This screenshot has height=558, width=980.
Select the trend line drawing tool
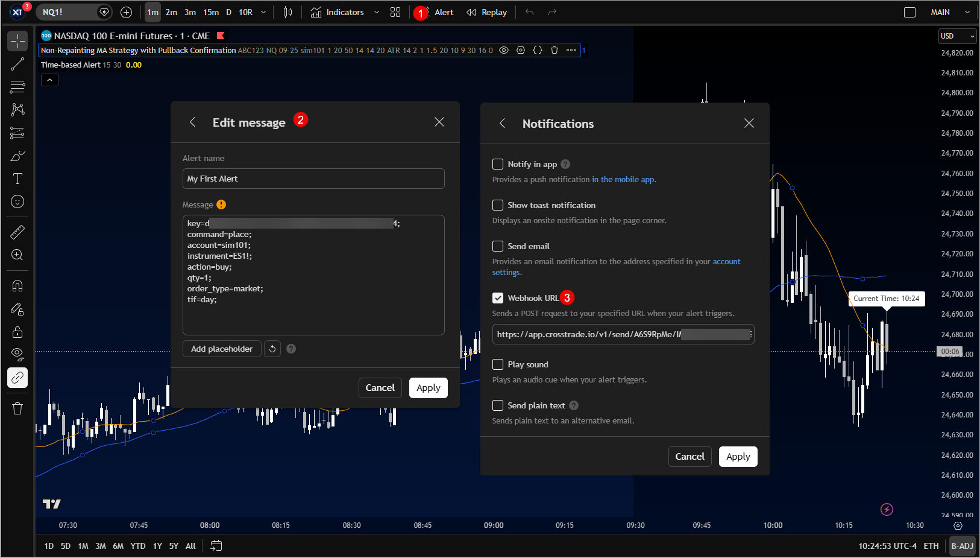(x=17, y=64)
